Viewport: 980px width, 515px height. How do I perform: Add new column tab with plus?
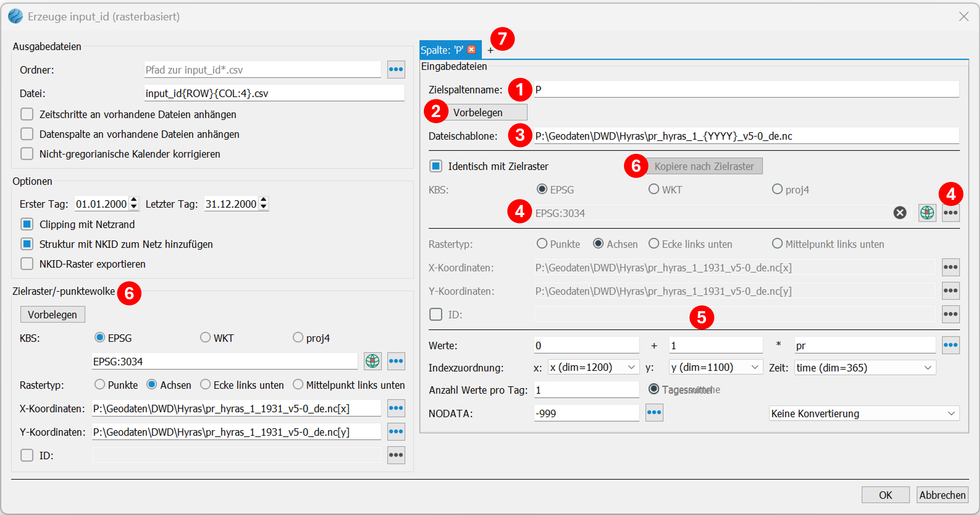[x=490, y=50]
